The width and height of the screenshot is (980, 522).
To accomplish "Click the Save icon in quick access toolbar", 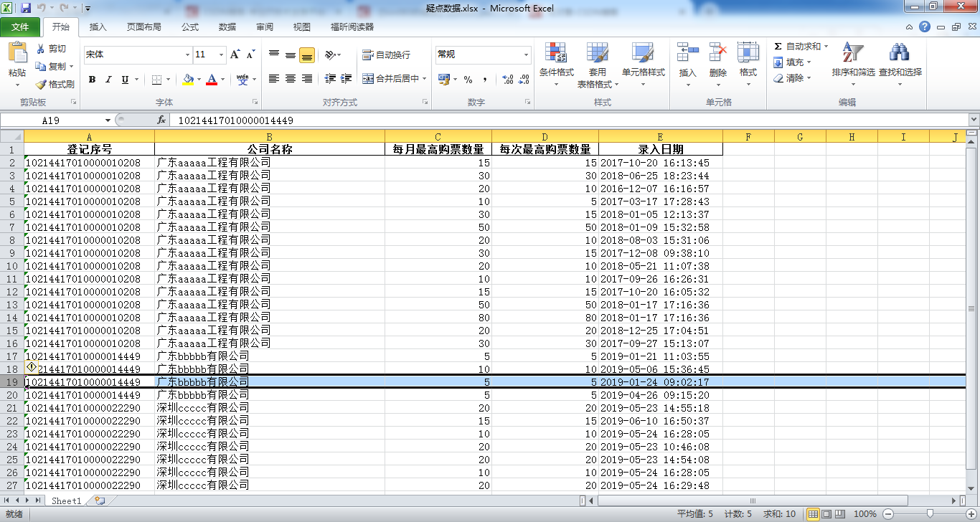I will click(x=26, y=9).
